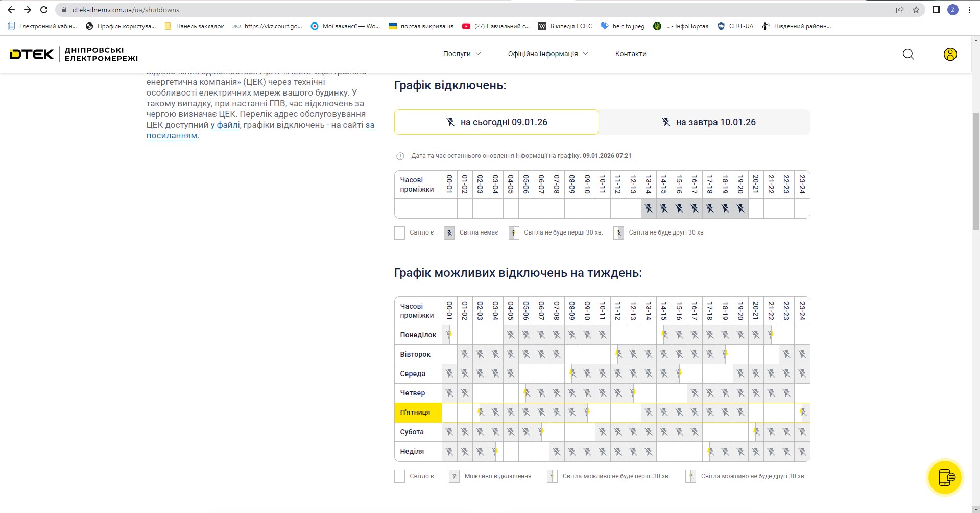
Task: Expand the Офіційна інформація dropdown menu
Action: click(547, 54)
